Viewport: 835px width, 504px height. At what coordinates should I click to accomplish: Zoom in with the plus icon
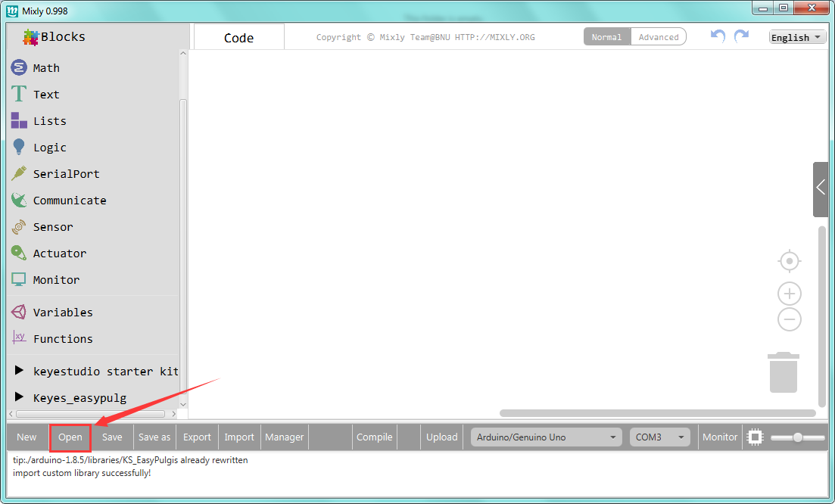coord(790,294)
